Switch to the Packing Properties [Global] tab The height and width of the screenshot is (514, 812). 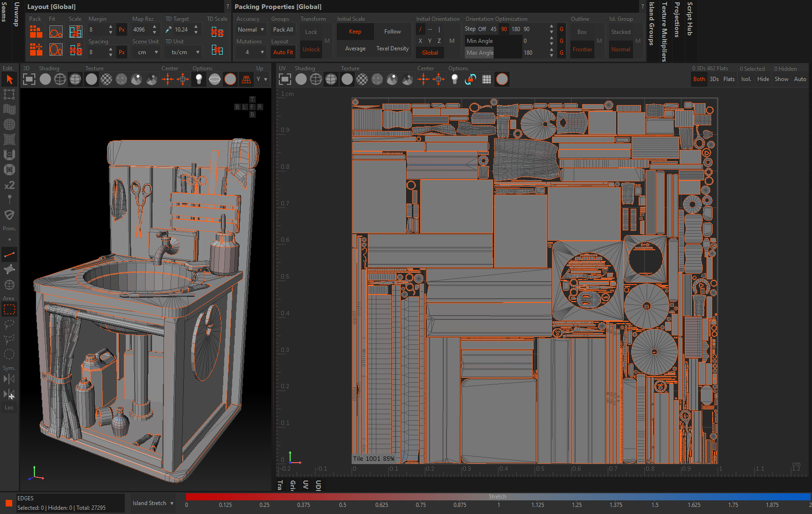point(277,7)
